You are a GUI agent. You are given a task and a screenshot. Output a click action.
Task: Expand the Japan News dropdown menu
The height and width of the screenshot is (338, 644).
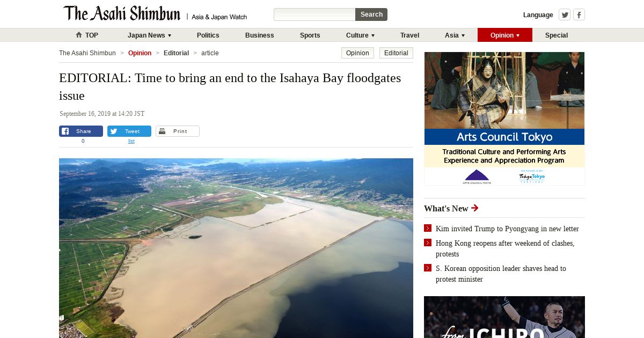150,35
